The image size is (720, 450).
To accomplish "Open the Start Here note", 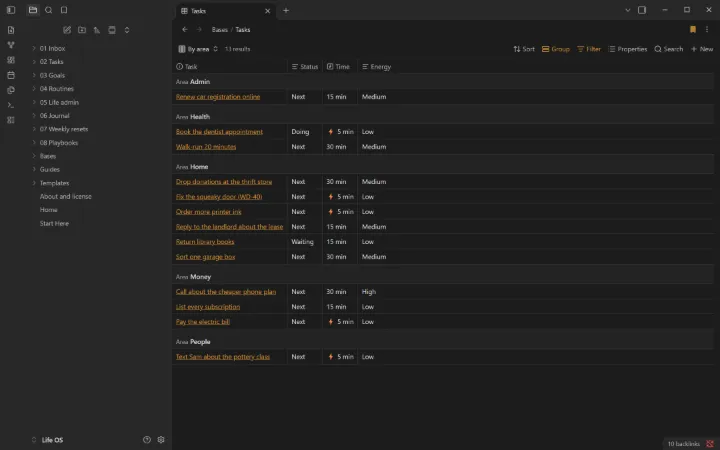I will click(54, 224).
